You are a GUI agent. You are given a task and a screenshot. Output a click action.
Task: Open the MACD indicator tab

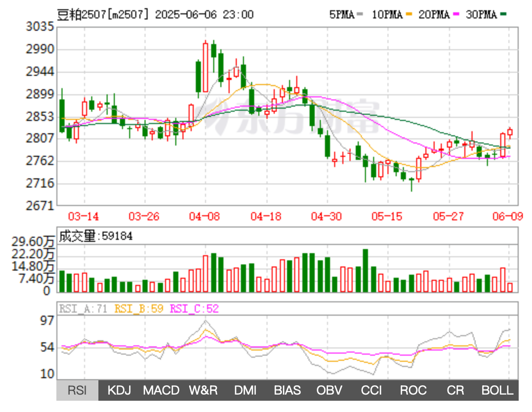pyautogui.click(x=161, y=390)
